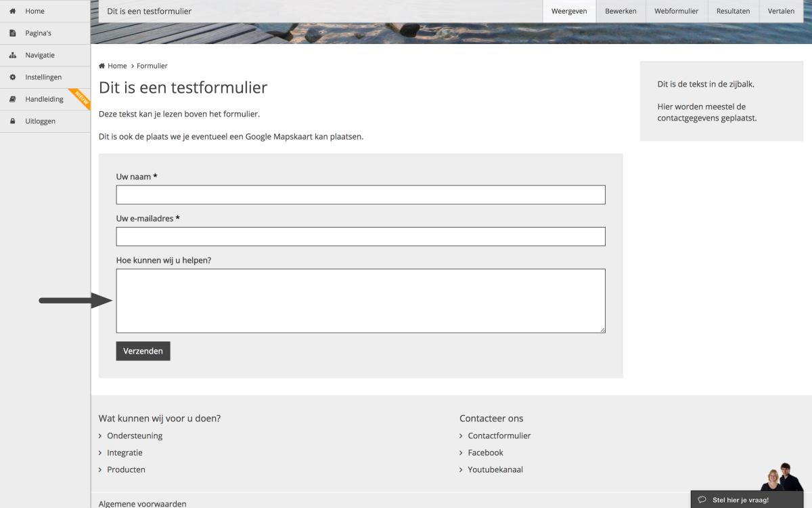Screen dimensions: 812x508
Task: Click the Home house icon in sidebar
Action: pos(12,12)
